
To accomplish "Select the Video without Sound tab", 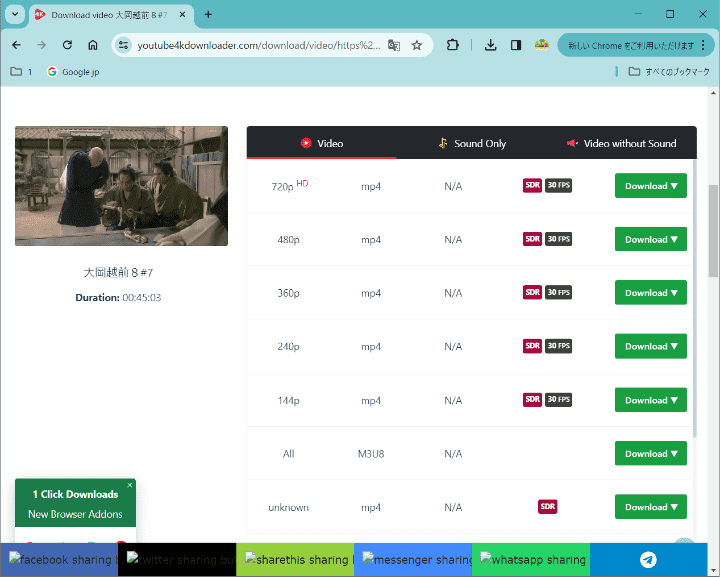I will pyautogui.click(x=621, y=143).
